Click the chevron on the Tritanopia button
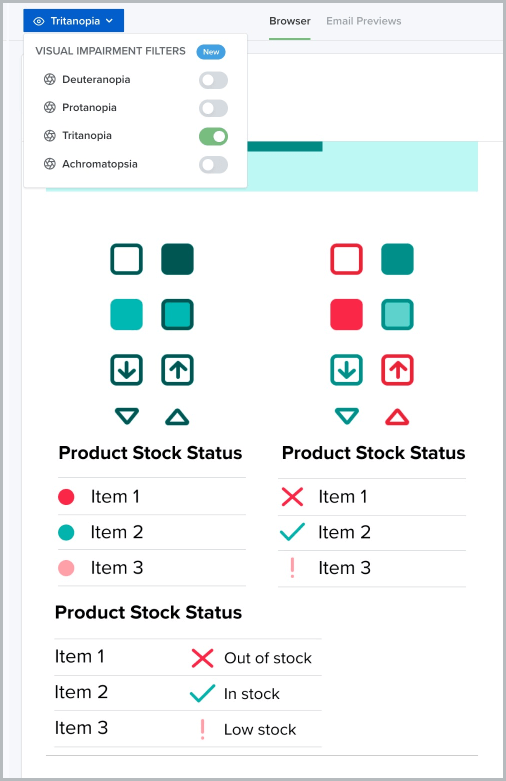 (110, 21)
